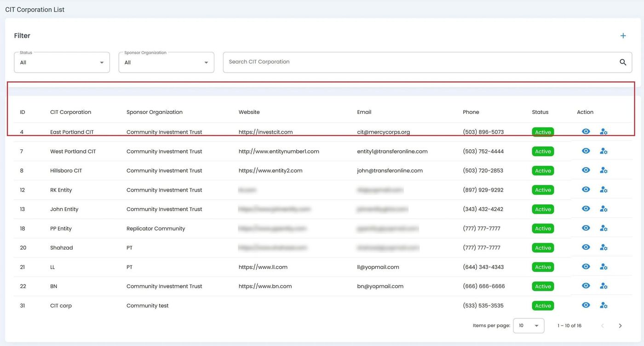This screenshot has width=644, height=346.
Task: Click the cit@mercycorps.org email address
Action: [383, 132]
